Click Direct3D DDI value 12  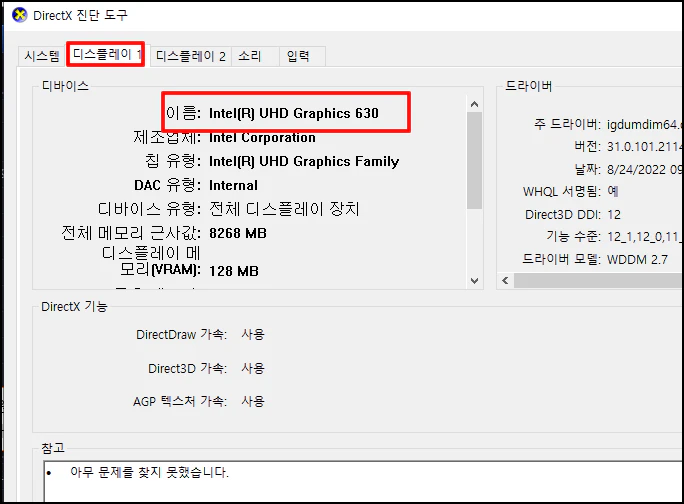[x=614, y=215]
